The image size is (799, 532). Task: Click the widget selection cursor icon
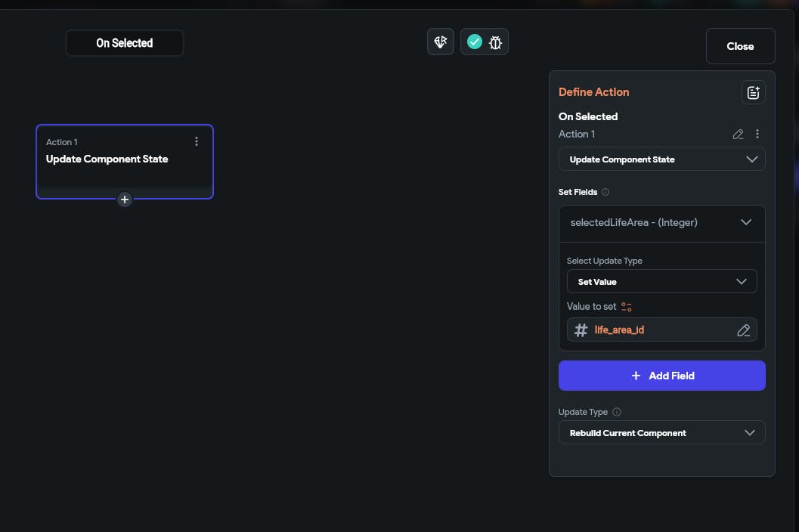[441, 42]
